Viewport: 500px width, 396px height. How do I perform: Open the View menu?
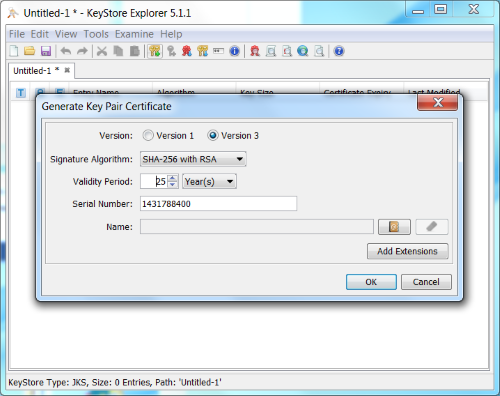(x=66, y=34)
